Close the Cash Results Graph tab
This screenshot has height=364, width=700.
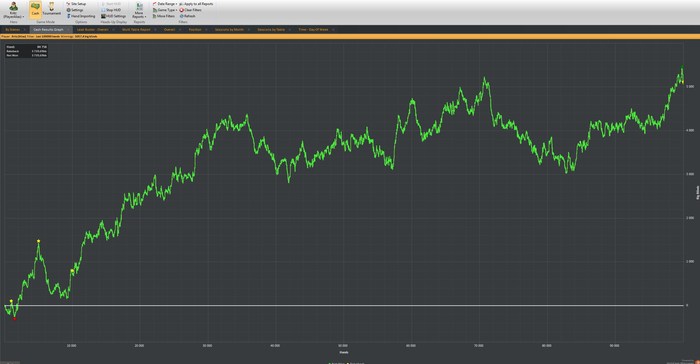click(68, 29)
